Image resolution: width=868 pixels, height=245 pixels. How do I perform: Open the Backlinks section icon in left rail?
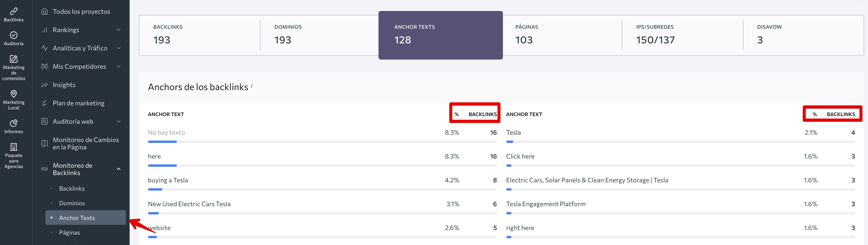click(x=14, y=11)
